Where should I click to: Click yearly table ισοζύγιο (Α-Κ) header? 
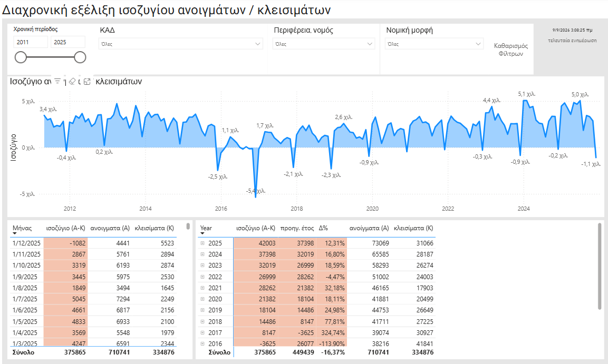(x=256, y=228)
